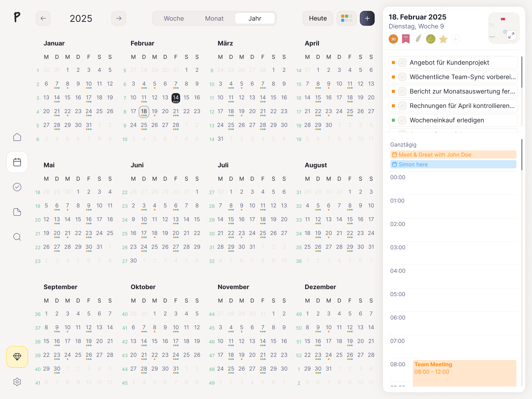The width and height of the screenshot is (532, 399).
Task: Click the orange 30 sticker
Action: pos(393,39)
